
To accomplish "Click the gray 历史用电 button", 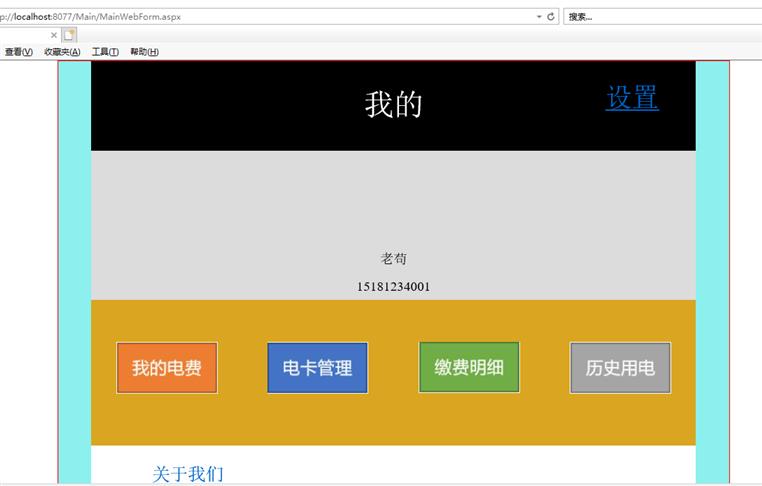I will point(620,368).
